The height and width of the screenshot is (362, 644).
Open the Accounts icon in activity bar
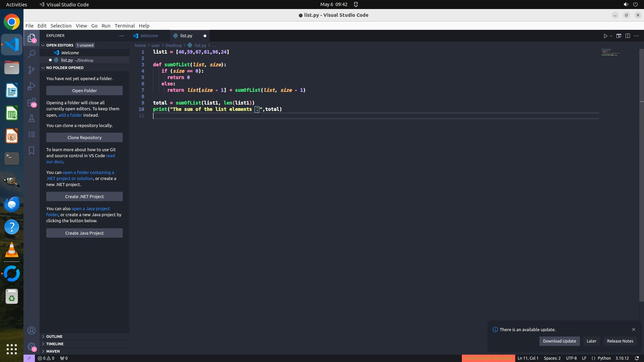pos(32,330)
